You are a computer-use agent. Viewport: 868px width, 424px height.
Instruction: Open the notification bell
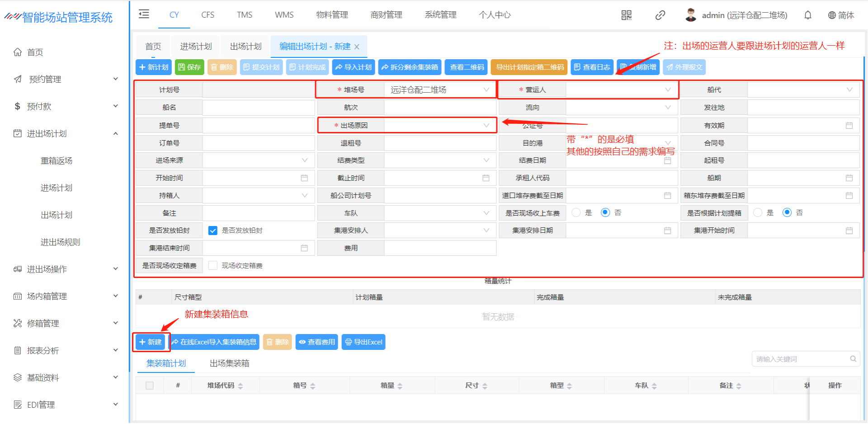[807, 15]
